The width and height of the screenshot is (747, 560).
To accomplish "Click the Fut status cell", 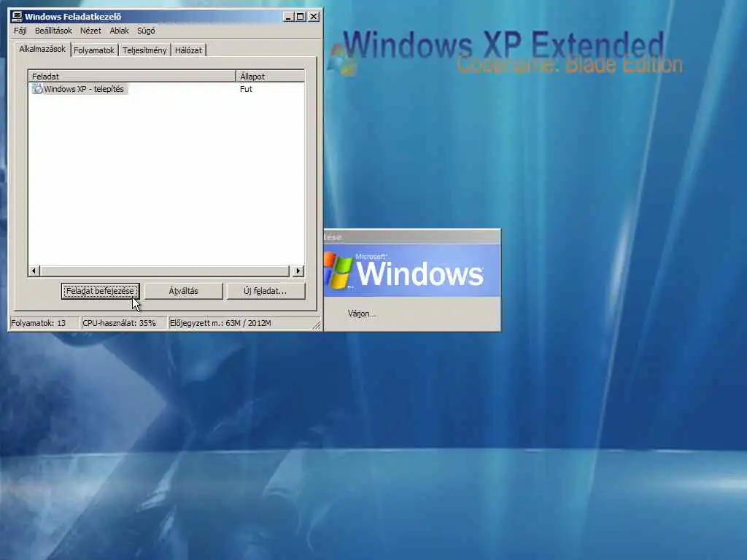I will click(247, 89).
